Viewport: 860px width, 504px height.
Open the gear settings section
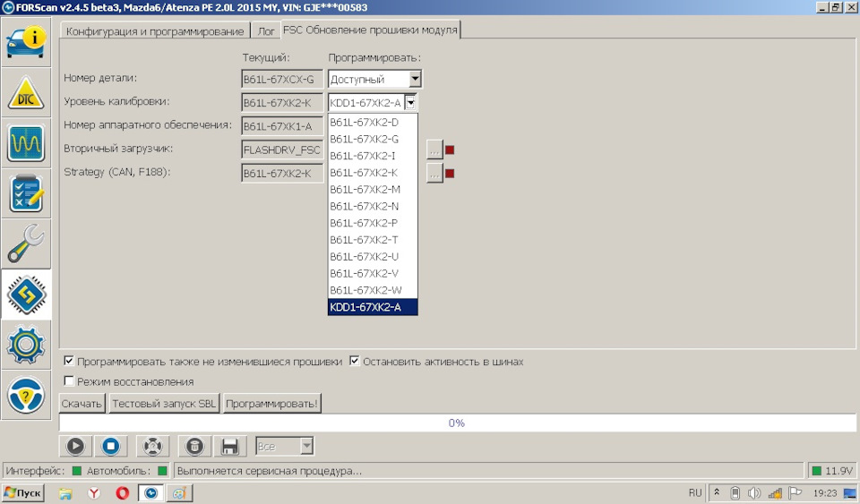coord(26,346)
